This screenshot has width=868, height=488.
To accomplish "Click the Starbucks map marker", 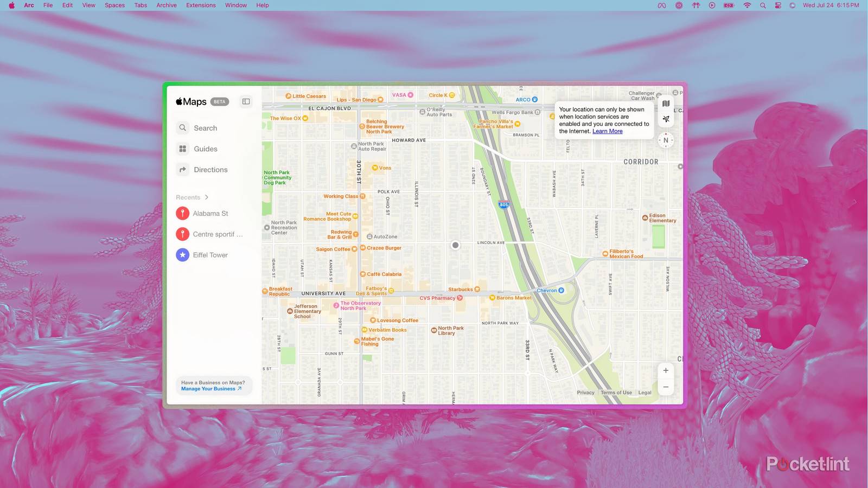I will click(x=477, y=290).
